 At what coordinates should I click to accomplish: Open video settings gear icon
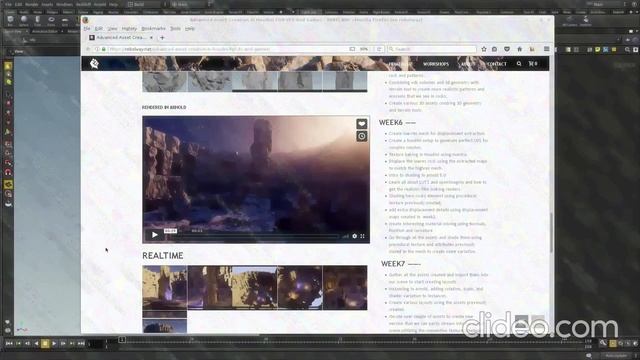click(x=354, y=236)
